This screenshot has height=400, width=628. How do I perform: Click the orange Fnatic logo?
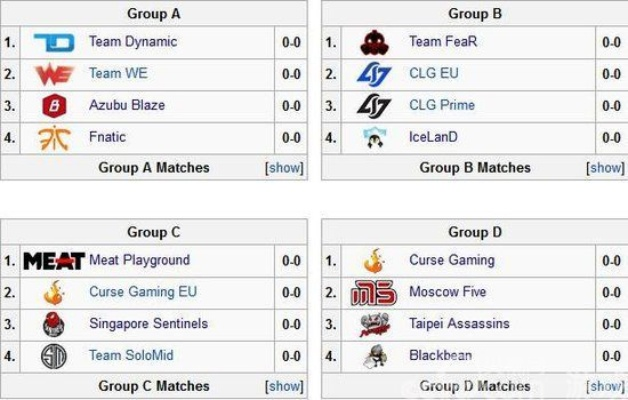click(x=54, y=138)
